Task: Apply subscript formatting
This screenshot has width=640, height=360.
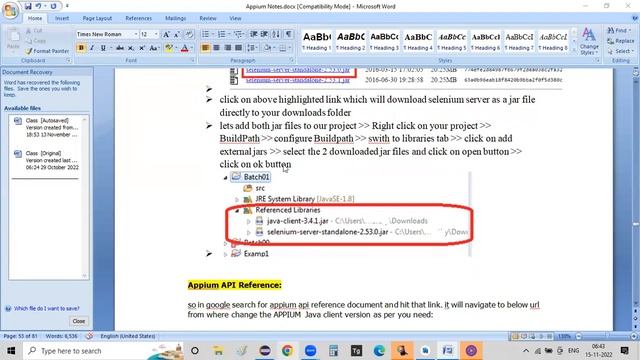Action: pyautogui.click(x=131, y=48)
